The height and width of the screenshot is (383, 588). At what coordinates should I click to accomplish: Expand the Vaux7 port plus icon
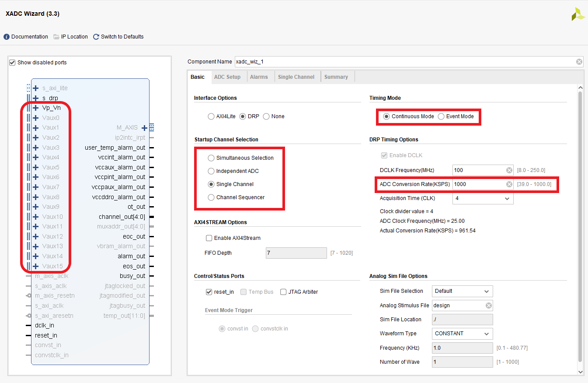[x=36, y=187]
